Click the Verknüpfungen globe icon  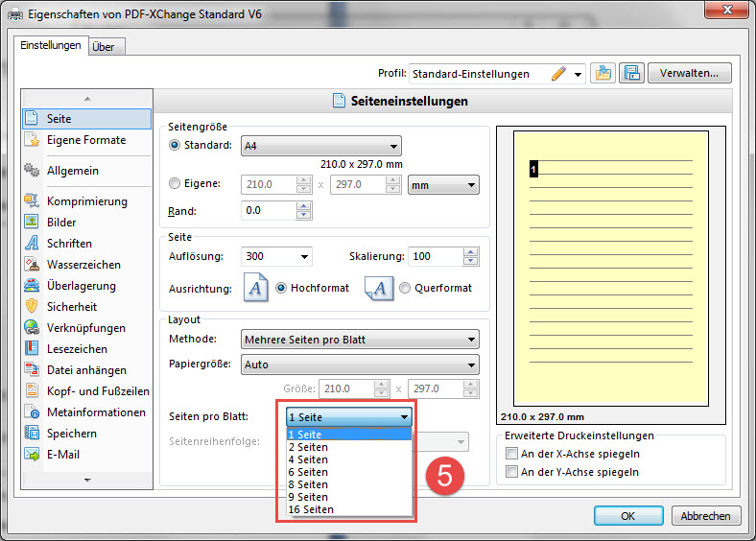tap(32, 327)
